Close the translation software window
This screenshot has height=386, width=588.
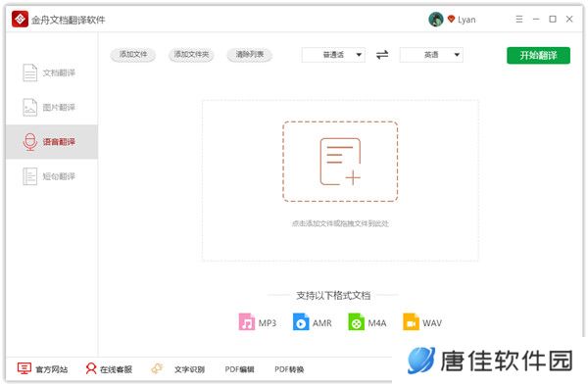point(569,20)
